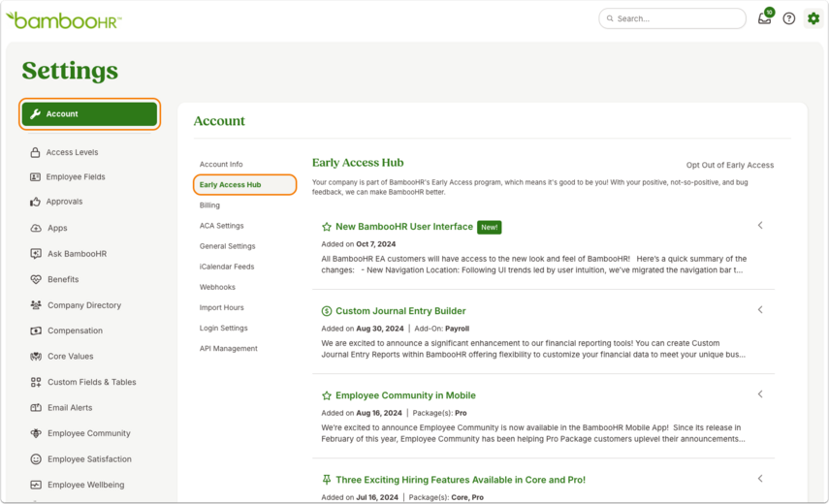The width and height of the screenshot is (829, 504).
Task: Open the help question mark icon
Action: point(789,18)
